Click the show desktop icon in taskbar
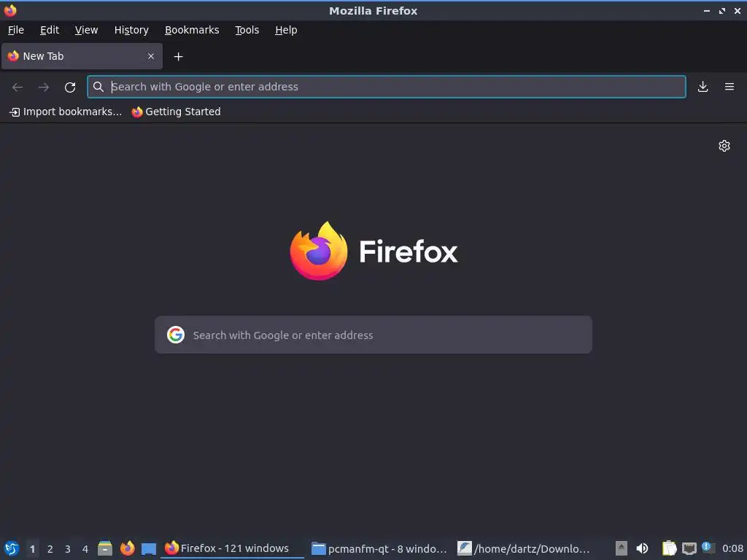Image resolution: width=747 pixels, height=560 pixels. 149,549
